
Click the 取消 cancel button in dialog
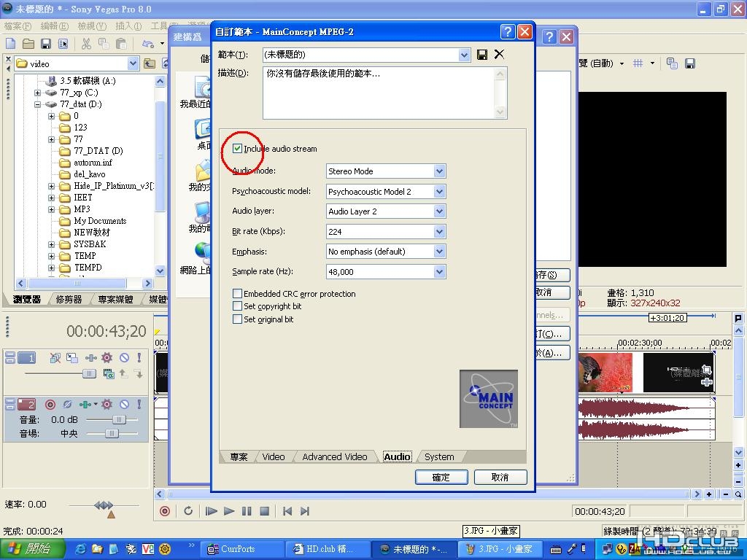point(500,477)
